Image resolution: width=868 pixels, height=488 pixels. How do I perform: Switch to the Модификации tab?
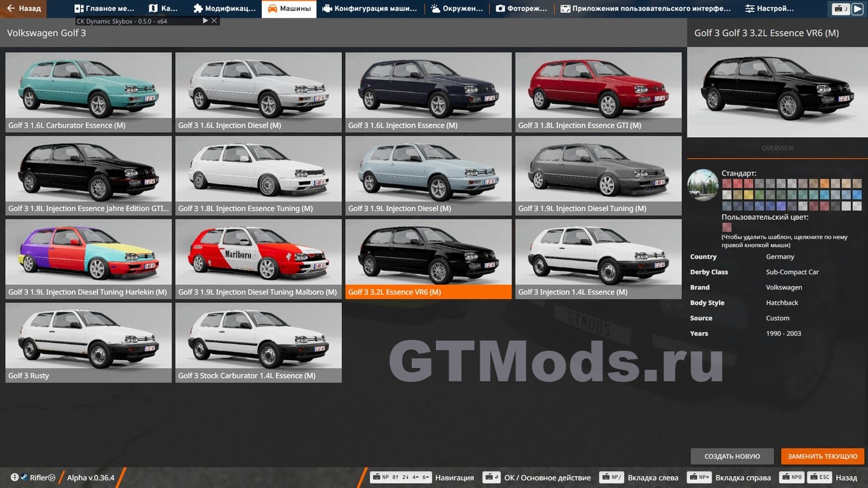click(224, 9)
